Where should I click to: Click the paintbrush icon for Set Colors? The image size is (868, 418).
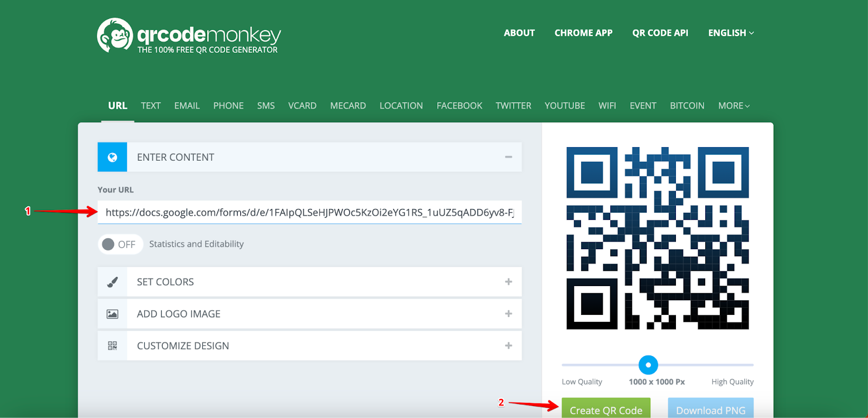pyautogui.click(x=112, y=282)
